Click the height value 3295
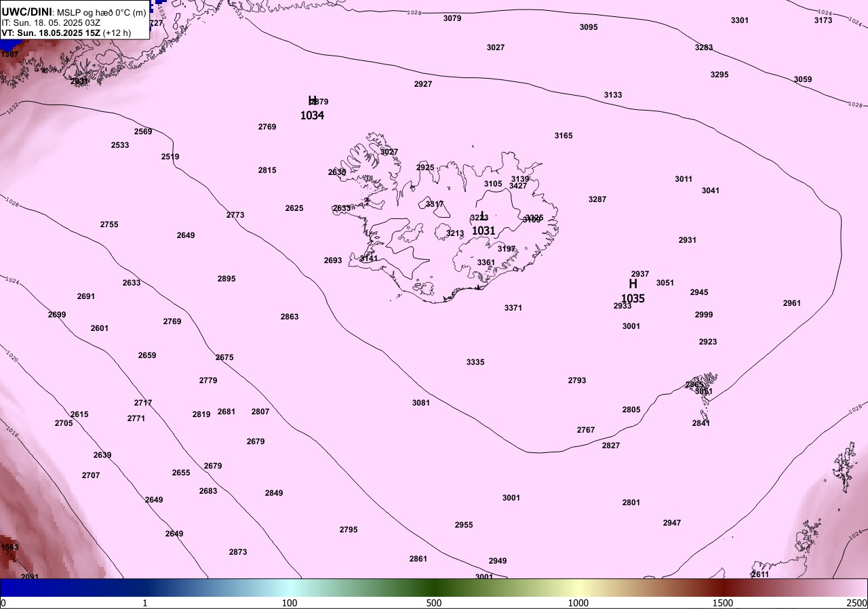 [719, 75]
